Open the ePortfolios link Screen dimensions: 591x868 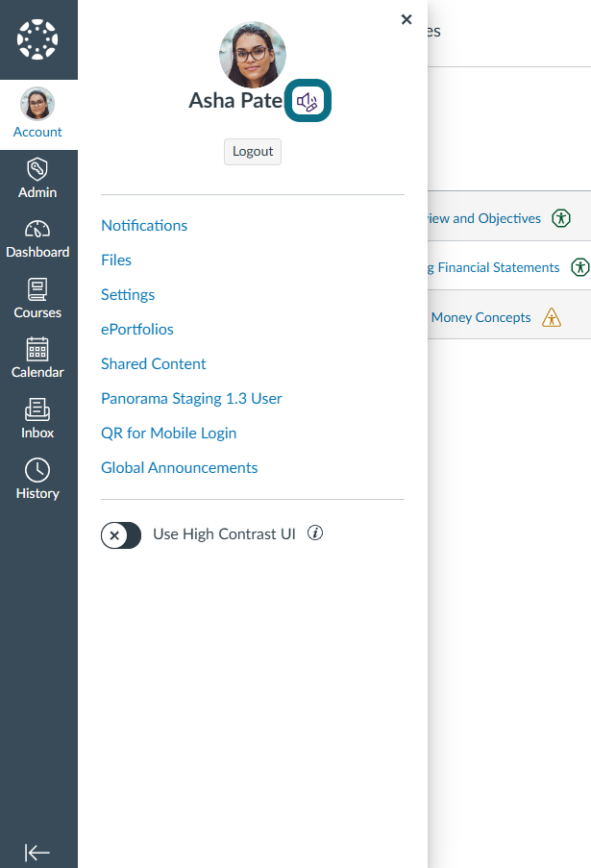[x=137, y=330]
